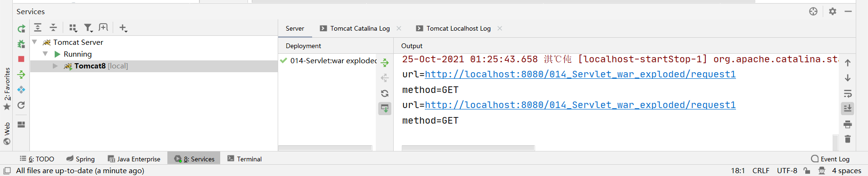
Task: Open first localhost request1 URL link
Action: tap(580, 74)
